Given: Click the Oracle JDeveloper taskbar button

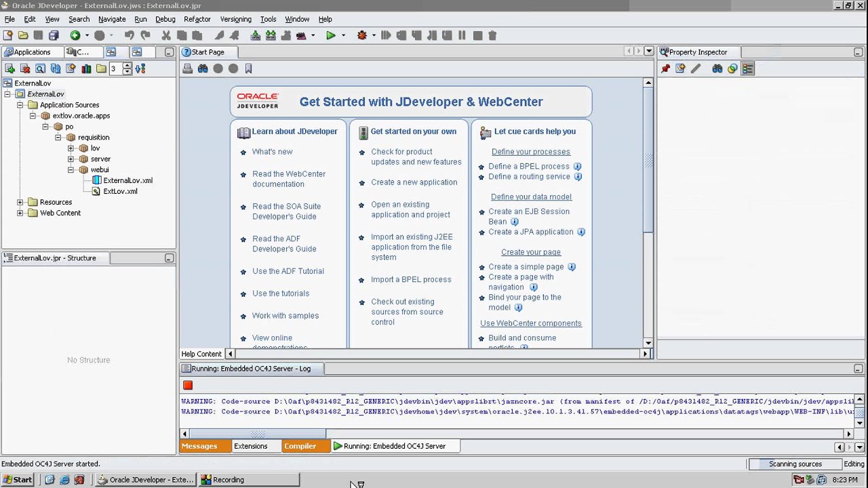Looking at the screenshot, I should click(145, 480).
